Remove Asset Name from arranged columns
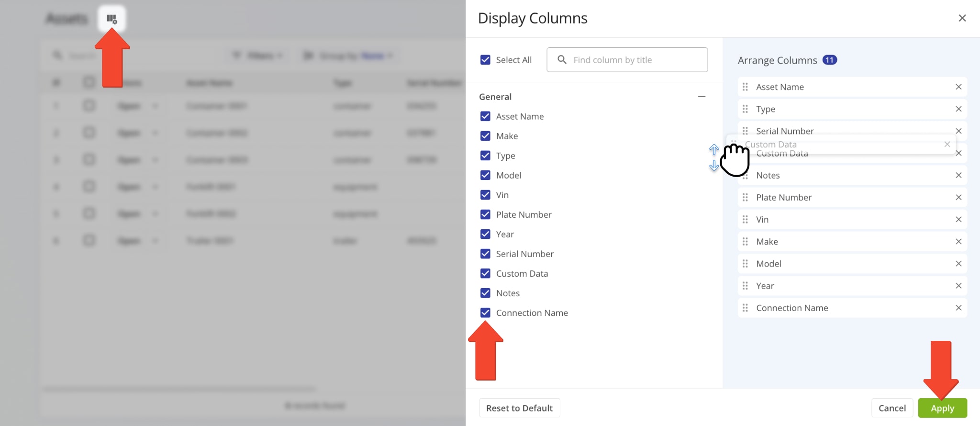 (958, 87)
